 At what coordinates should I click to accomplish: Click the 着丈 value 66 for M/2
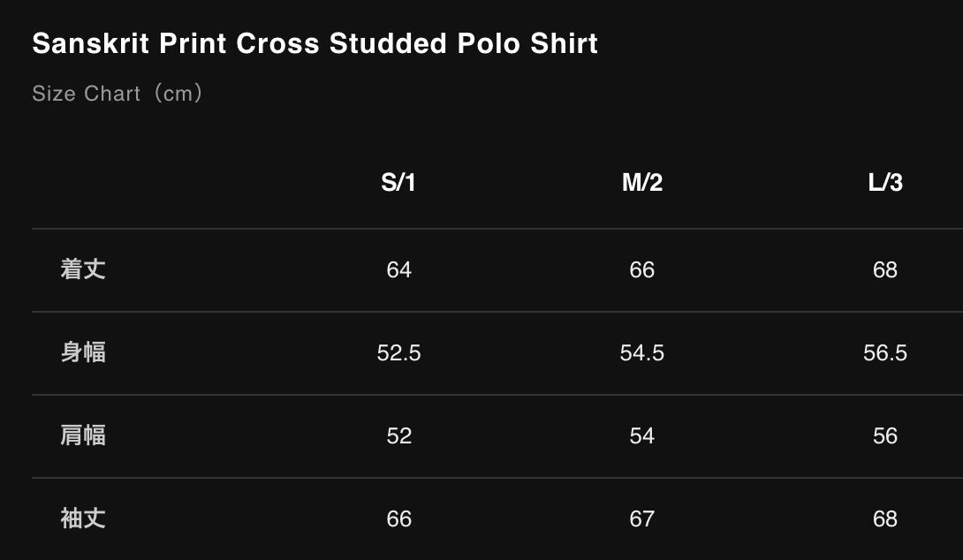pyautogui.click(x=642, y=269)
